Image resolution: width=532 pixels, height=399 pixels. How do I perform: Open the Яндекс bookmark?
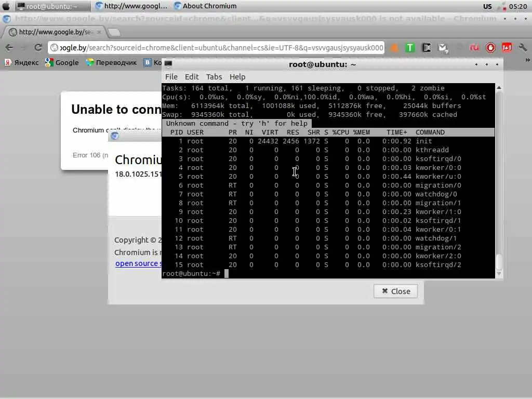coord(22,62)
